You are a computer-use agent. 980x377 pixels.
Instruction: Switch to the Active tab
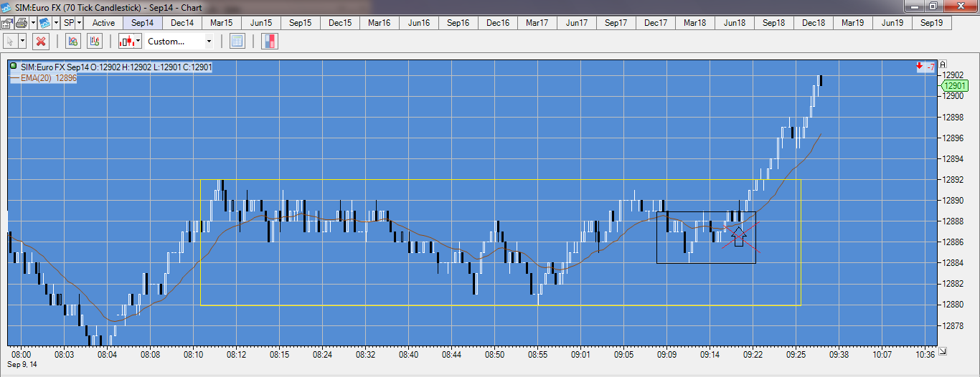pos(103,23)
